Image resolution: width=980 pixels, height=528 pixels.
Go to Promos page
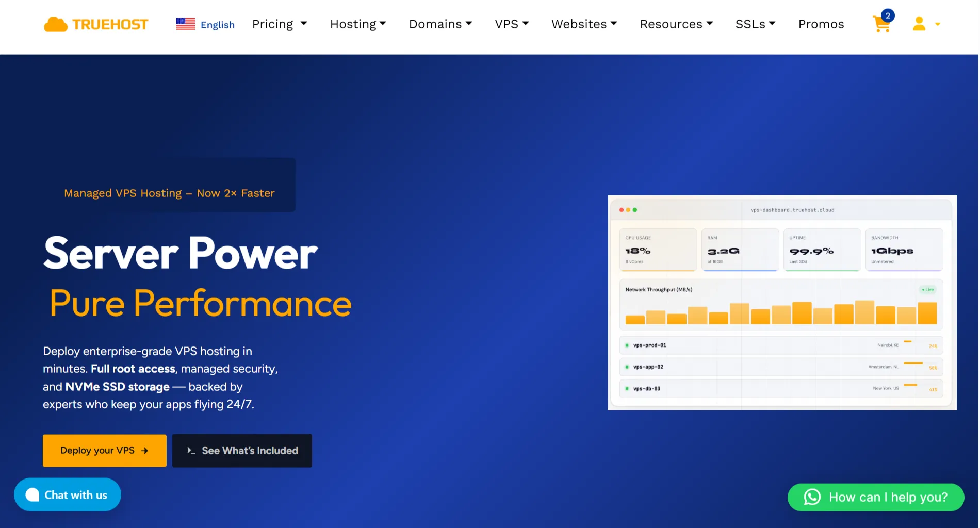[x=821, y=24]
